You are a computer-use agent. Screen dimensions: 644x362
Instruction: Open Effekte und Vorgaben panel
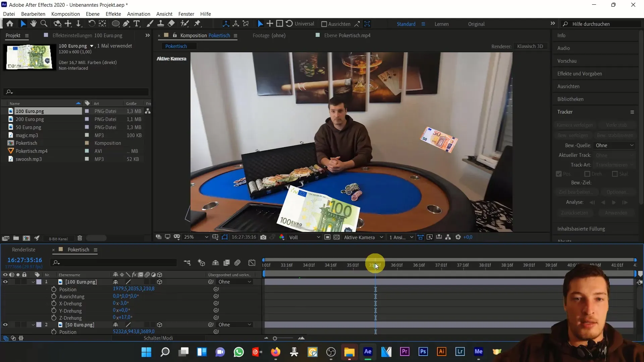[x=580, y=74]
